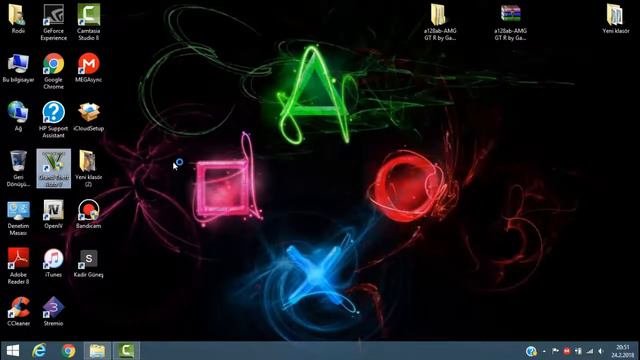Image resolution: width=640 pixels, height=360 pixels.
Task: Open the Action Center flag icon
Action: click(x=555, y=351)
